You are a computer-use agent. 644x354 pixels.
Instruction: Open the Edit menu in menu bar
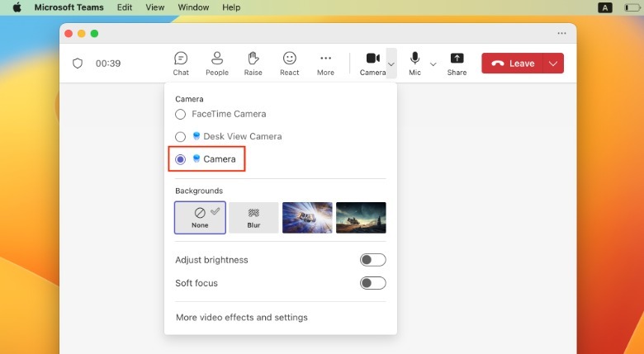pyautogui.click(x=125, y=7)
